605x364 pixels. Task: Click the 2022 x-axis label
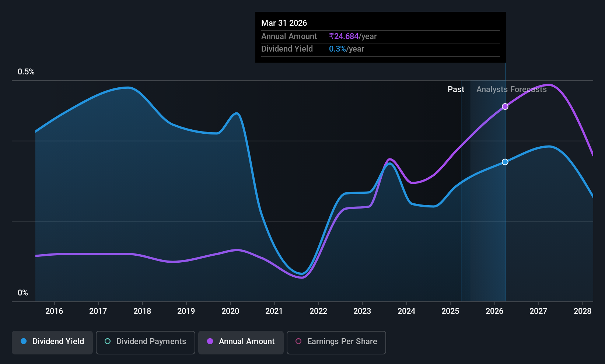[x=318, y=311]
